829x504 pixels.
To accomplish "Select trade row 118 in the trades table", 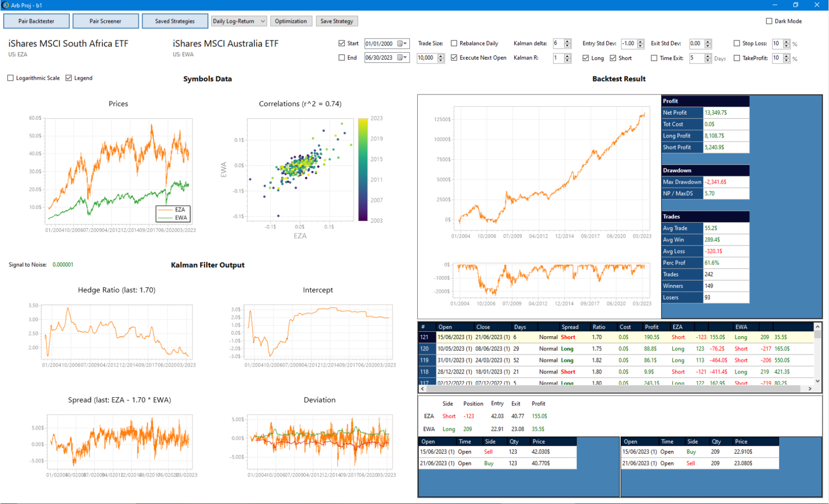I will pyautogui.click(x=616, y=372).
